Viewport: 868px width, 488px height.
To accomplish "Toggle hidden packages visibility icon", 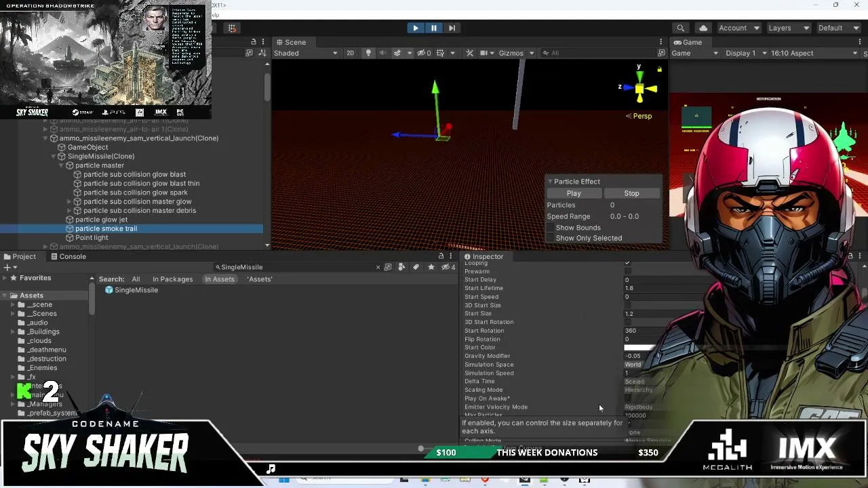I will 448,267.
